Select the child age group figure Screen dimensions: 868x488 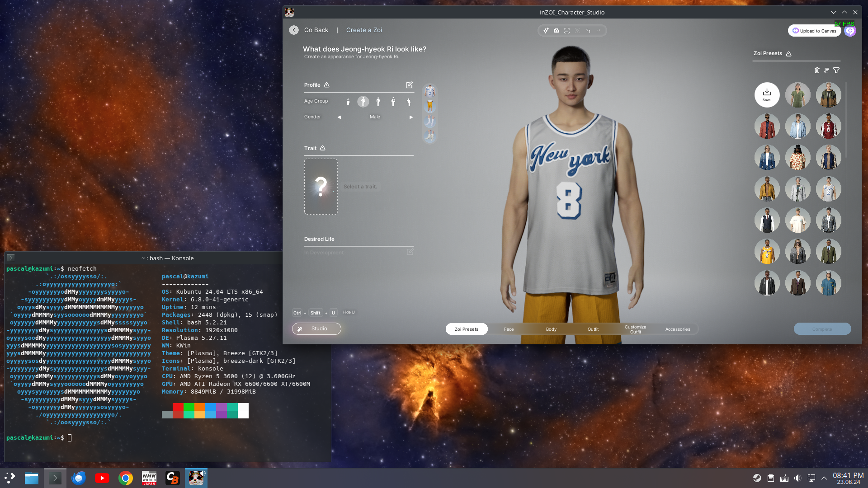point(348,102)
